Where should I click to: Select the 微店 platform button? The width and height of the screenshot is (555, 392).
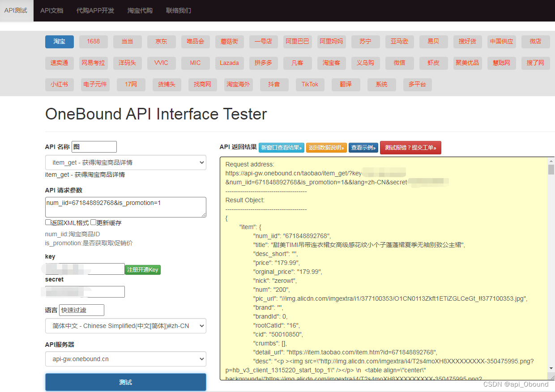536,42
